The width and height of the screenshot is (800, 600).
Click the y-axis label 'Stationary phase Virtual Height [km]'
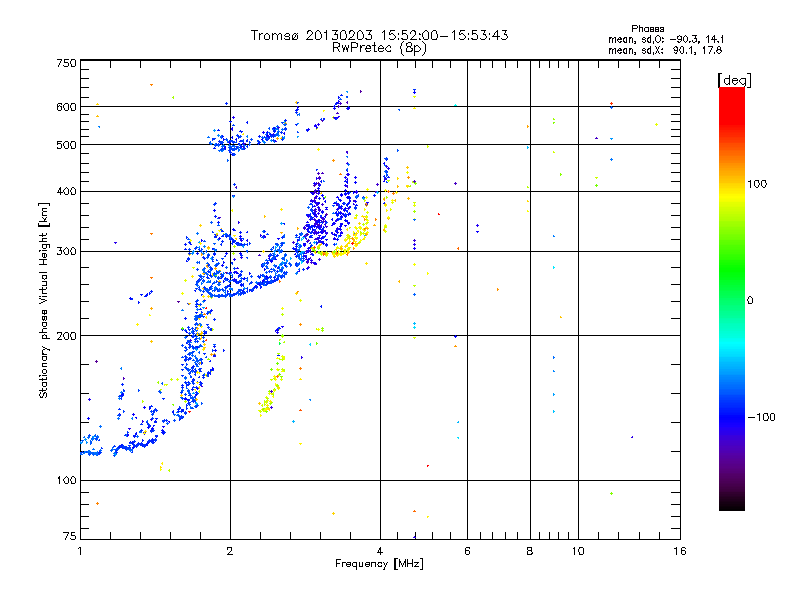(43, 300)
